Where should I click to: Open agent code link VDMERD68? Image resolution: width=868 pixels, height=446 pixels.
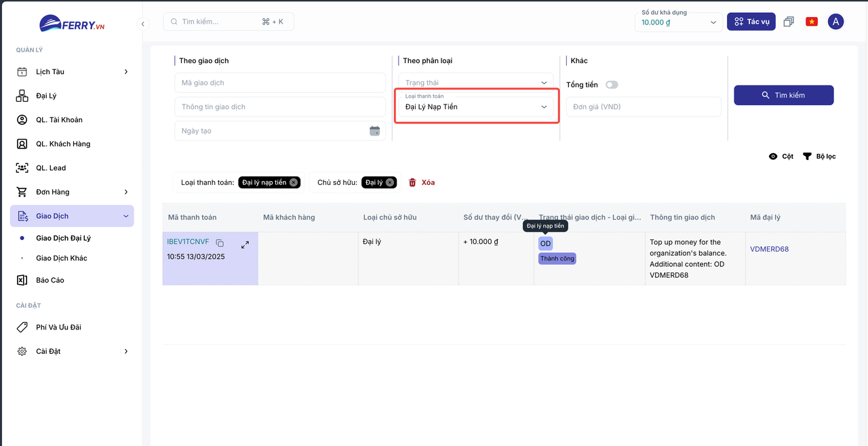pyautogui.click(x=769, y=249)
